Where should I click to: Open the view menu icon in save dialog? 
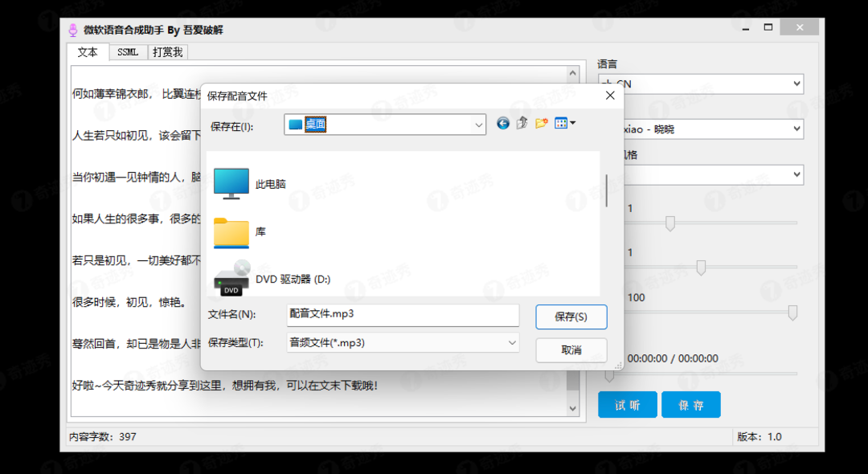coord(565,124)
